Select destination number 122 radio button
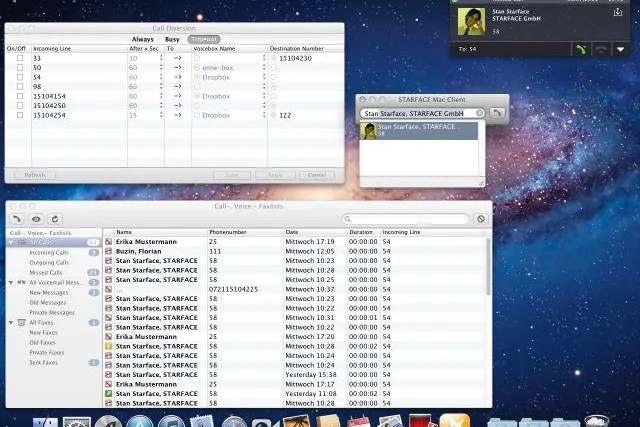Viewport: 640px width, 427px height. tap(273, 115)
